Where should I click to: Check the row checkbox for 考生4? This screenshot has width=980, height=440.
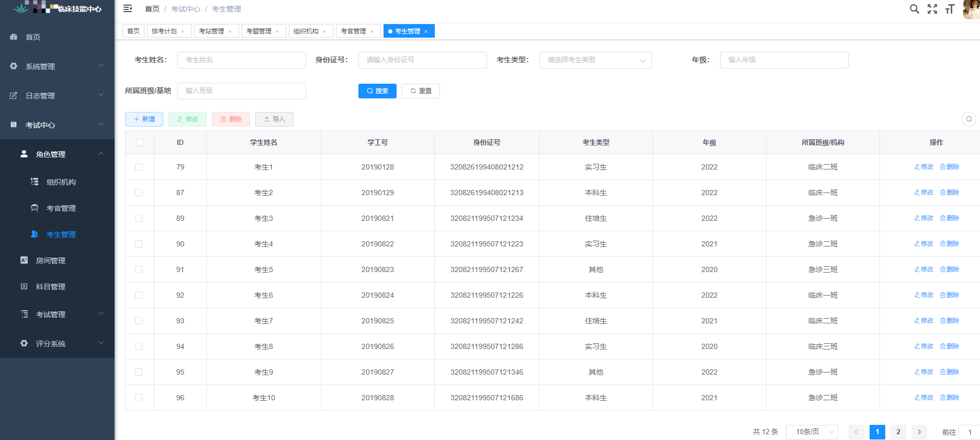coord(139,244)
